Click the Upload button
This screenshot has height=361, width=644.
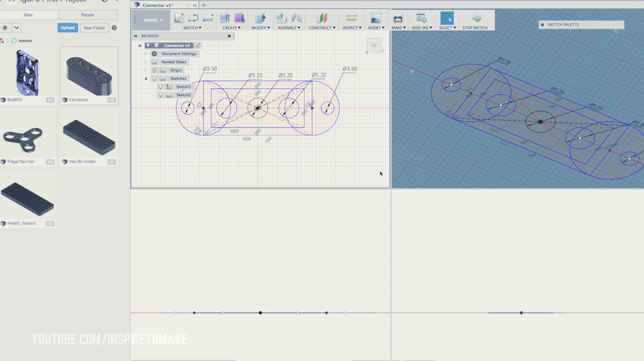tap(68, 28)
